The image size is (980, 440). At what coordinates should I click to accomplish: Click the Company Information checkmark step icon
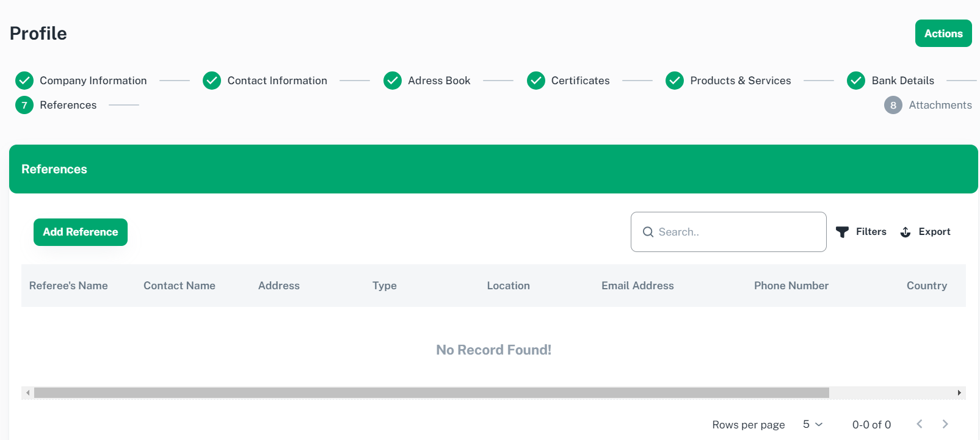point(24,81)
